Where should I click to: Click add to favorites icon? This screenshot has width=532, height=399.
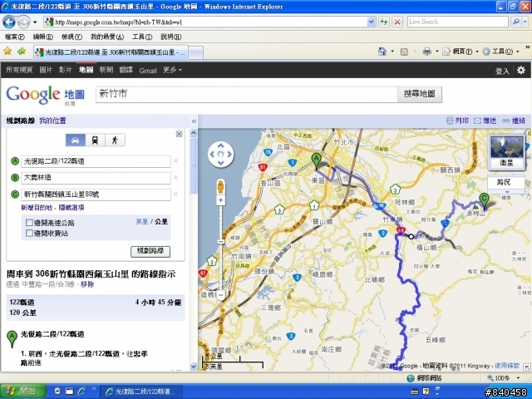click(x=22, y=52)
